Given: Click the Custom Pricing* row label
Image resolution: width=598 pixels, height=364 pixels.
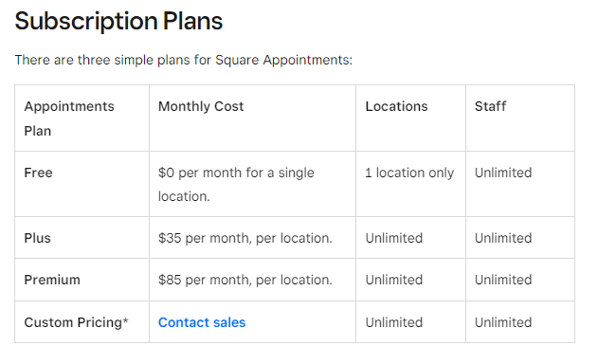Looking at the screenshot, I should [76, 322].
